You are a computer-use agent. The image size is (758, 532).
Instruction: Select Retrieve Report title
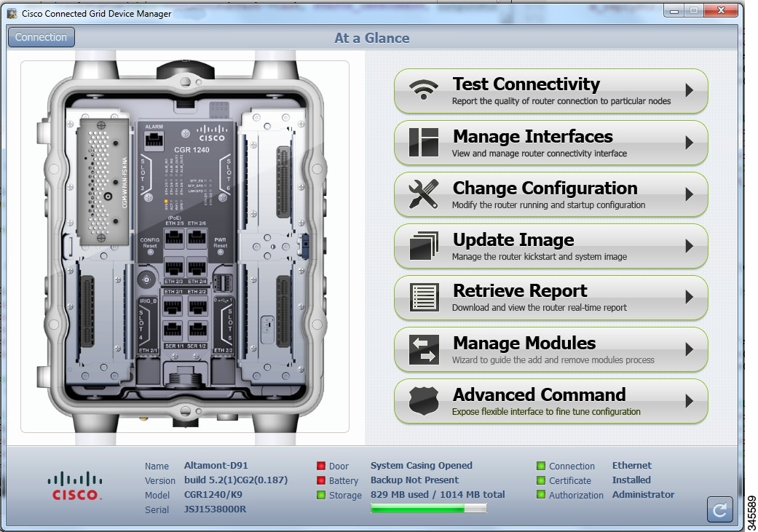520,291
